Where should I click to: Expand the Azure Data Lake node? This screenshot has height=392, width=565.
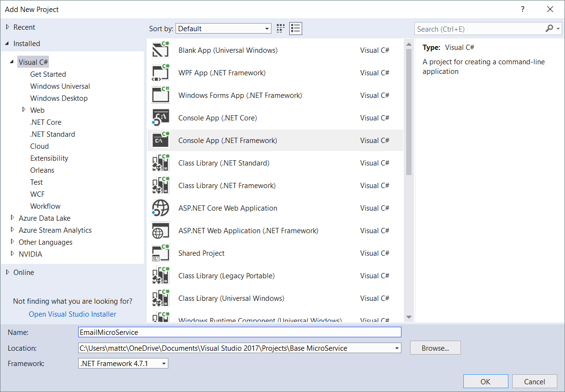tap(12, 217)
